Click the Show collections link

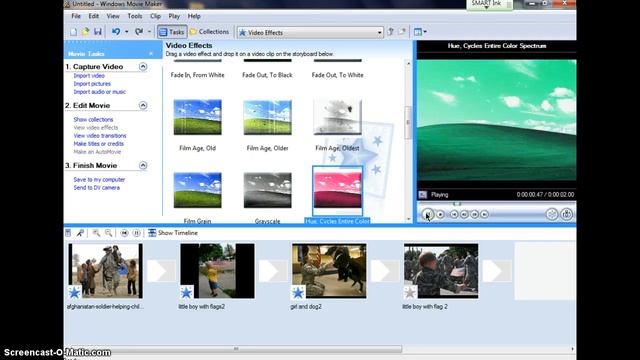point(93,120)
